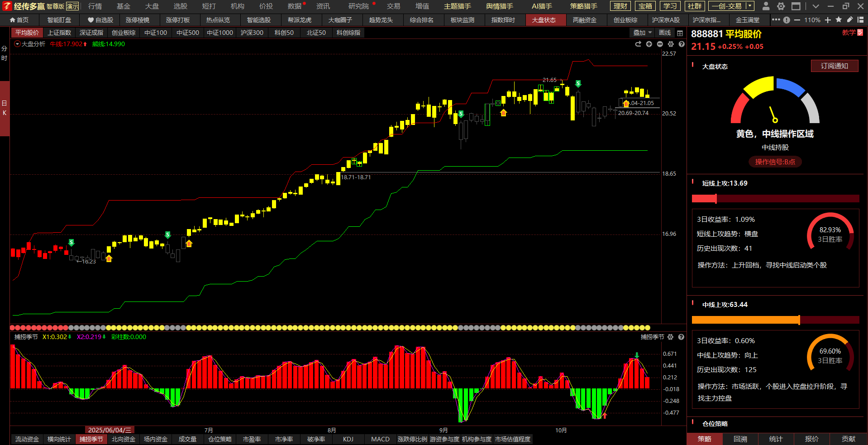Click the user account icon in title bar
The image size is (868, 445).
click(x=766, y=6)
